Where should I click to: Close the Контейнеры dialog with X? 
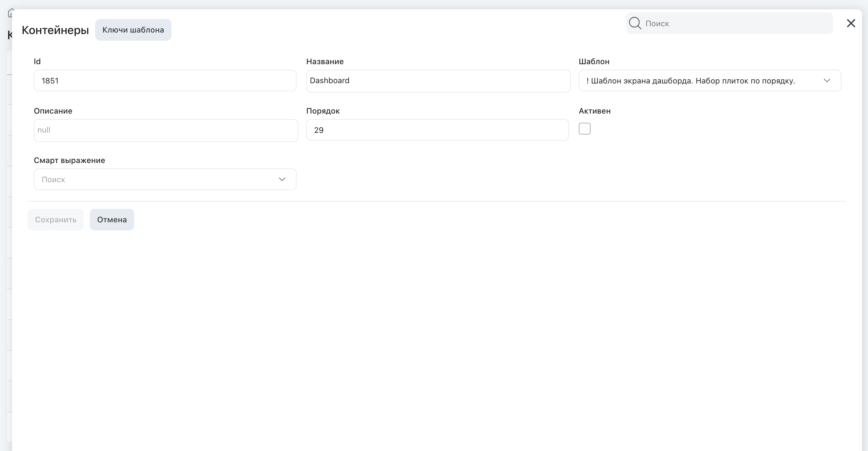click(x=851, y=23)
